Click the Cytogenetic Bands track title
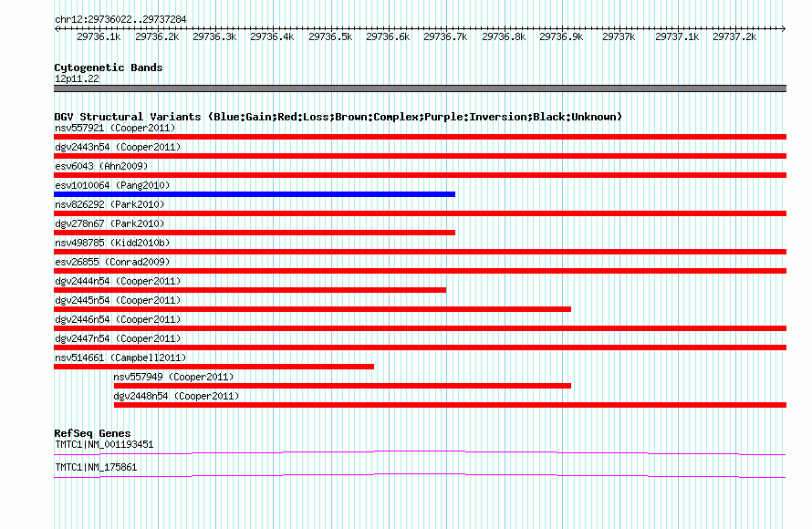 (x=109, y=67)
